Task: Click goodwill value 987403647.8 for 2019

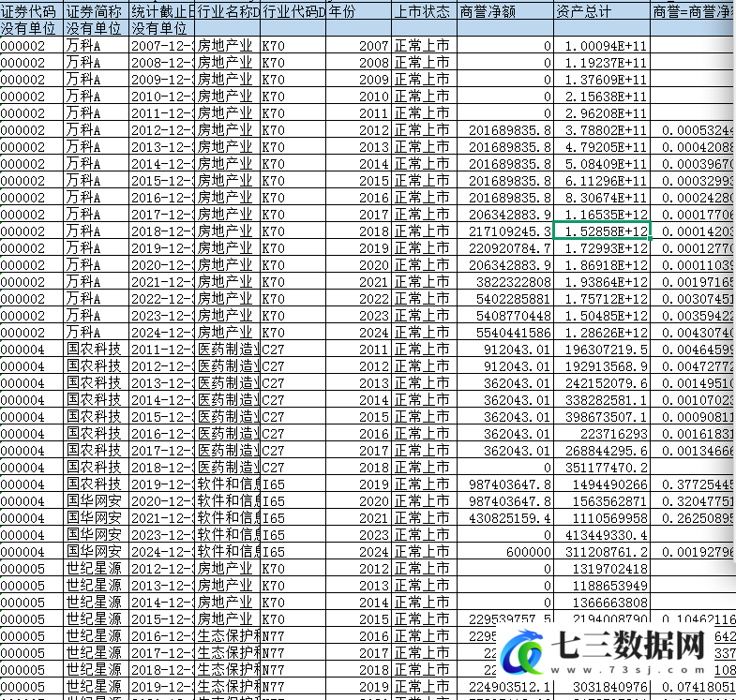Action: (505, 484)
